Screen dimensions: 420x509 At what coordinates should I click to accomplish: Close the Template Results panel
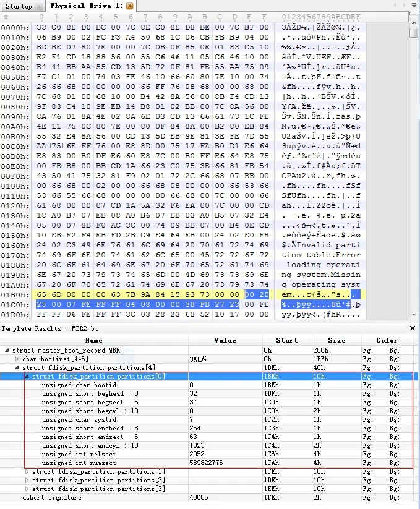(x=413, y=328)
